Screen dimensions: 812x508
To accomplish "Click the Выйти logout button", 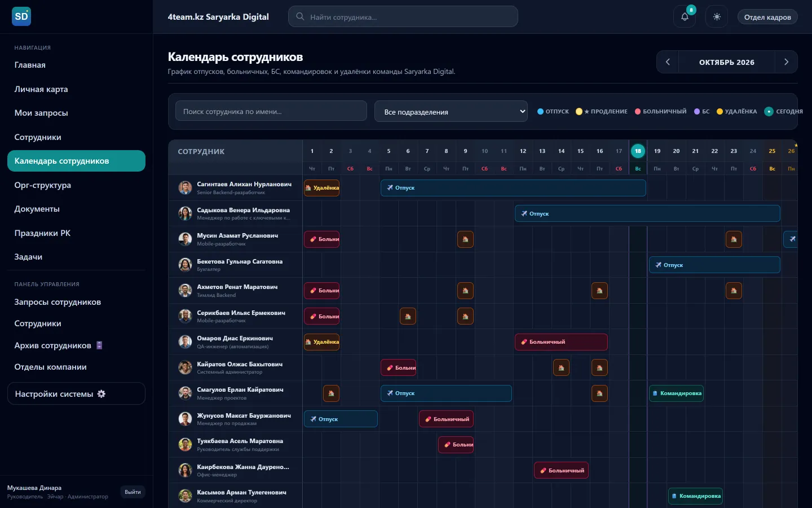I will [133, 492].
